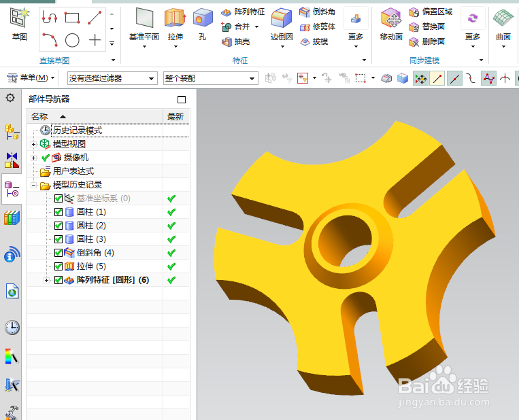This screenshot has height=420, width=519.
Task: Select the line sketch tool
Action: pyautogui.click(x=95, y=18)
